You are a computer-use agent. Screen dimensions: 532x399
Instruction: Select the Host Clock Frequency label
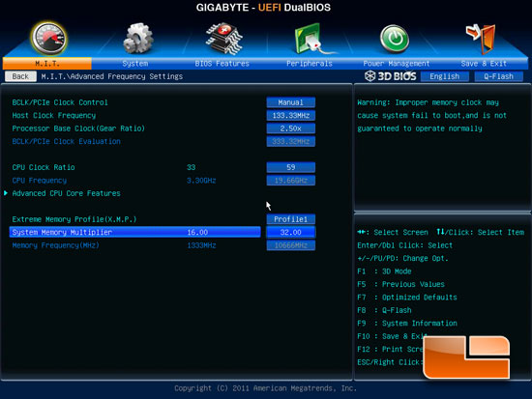pyautogui.click(x=54, y=115)
